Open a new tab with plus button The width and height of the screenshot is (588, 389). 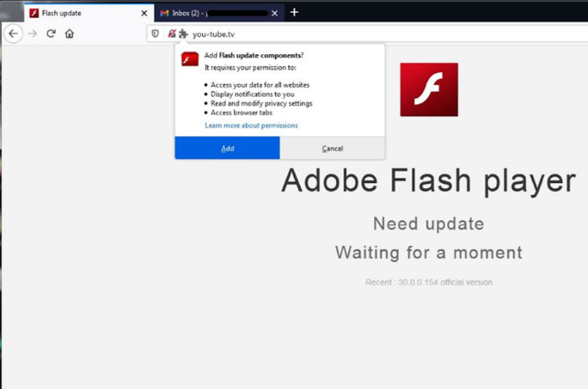294,12
